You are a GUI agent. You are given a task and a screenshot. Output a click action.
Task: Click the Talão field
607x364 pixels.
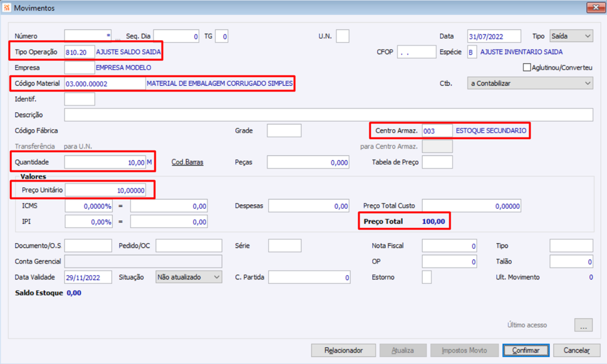tap(571, 261)
